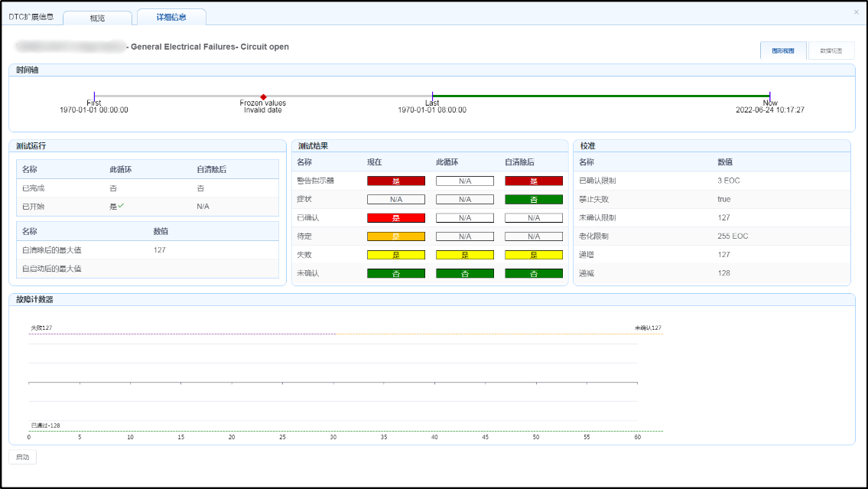Select the Last marker on timeline

[432, 96]
